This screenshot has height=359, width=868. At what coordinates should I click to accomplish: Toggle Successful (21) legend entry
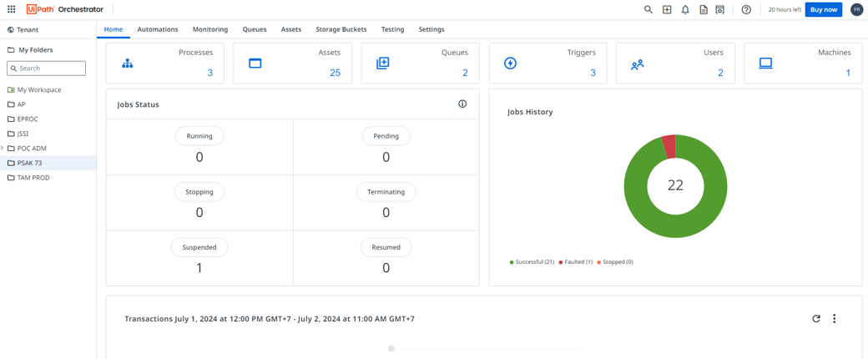(x=532, y=261)
